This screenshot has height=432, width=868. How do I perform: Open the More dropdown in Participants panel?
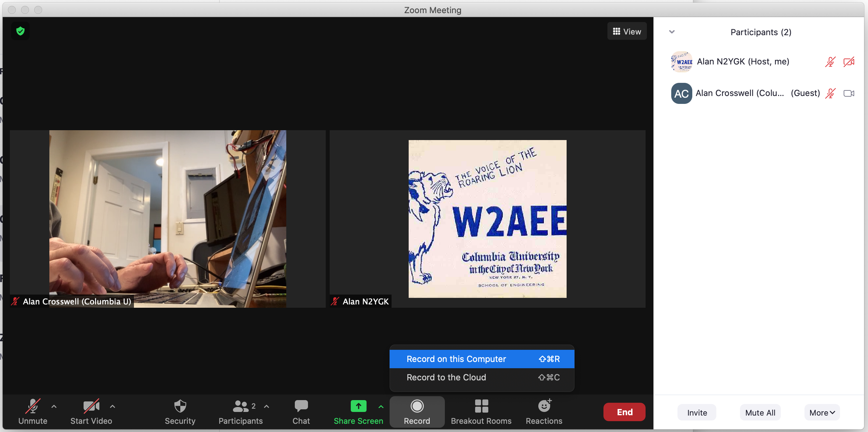click(822, 413)
